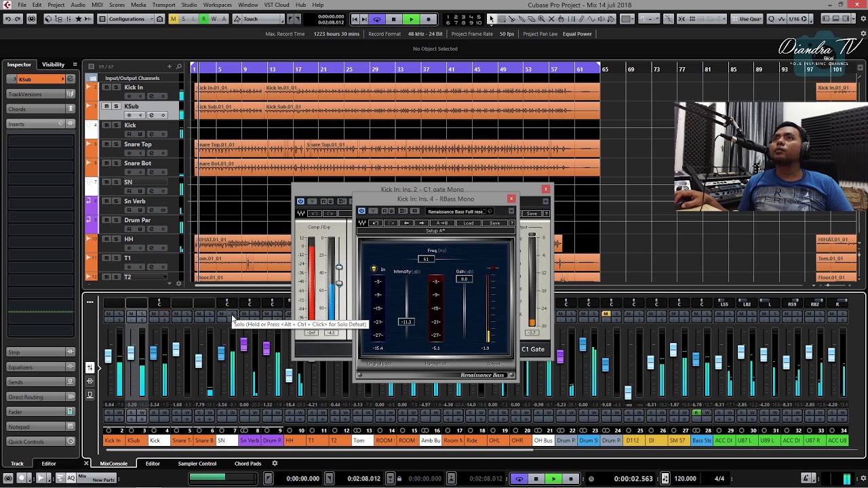Toggle Snap on/off grid icon

coord(682,19)
